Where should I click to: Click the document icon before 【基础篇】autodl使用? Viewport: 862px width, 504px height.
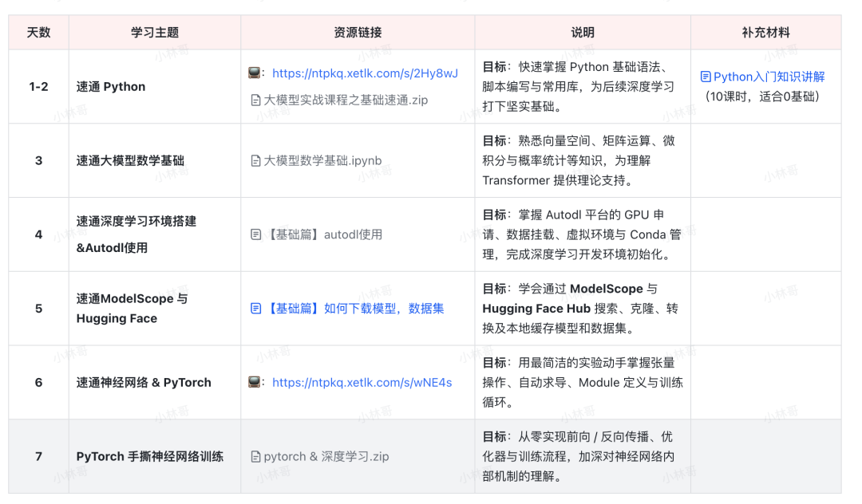255,234
